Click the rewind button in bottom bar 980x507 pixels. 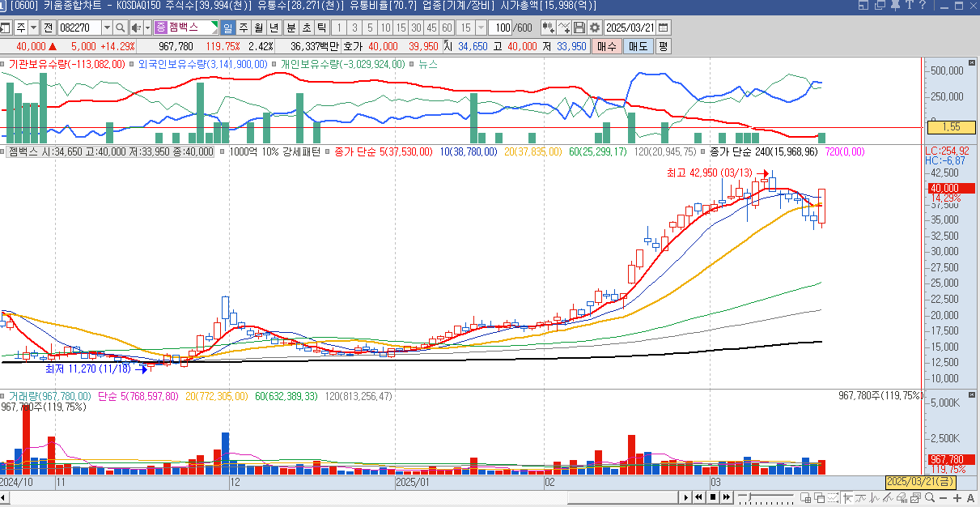tap(698, 497)
